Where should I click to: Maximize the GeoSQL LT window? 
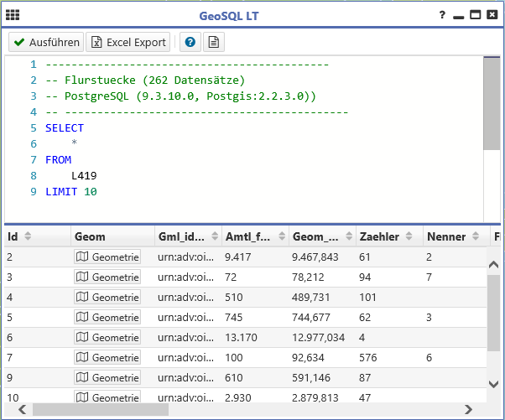click(x=475, y=15)
